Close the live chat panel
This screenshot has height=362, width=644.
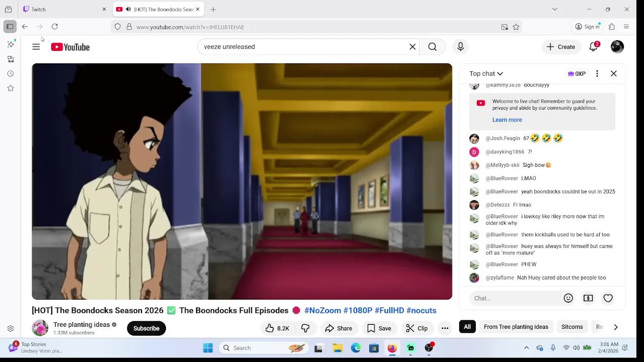click(614, 73)
